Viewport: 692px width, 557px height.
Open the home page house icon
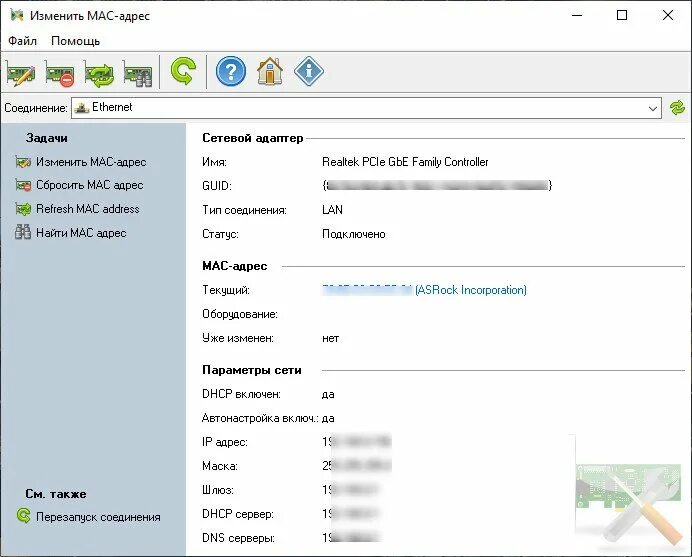coord(270,71)
